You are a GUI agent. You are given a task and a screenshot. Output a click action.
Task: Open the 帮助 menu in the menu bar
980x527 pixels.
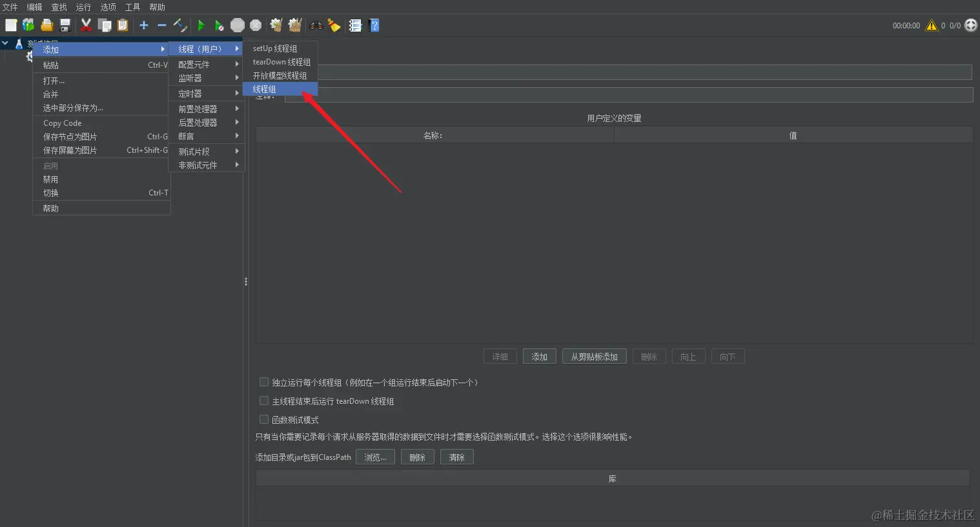[157, 7]
